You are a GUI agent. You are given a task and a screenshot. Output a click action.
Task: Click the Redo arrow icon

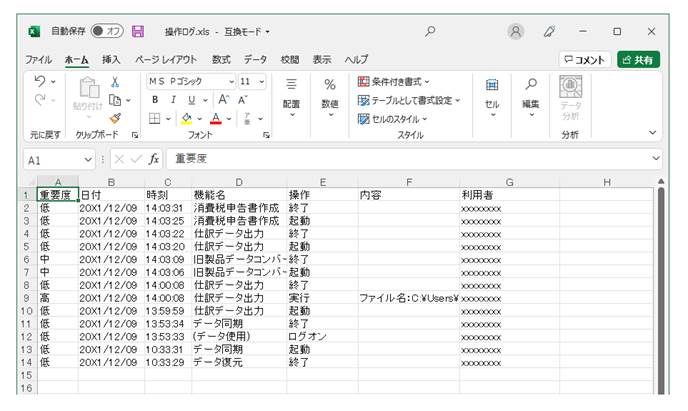[x=39, y=100]
